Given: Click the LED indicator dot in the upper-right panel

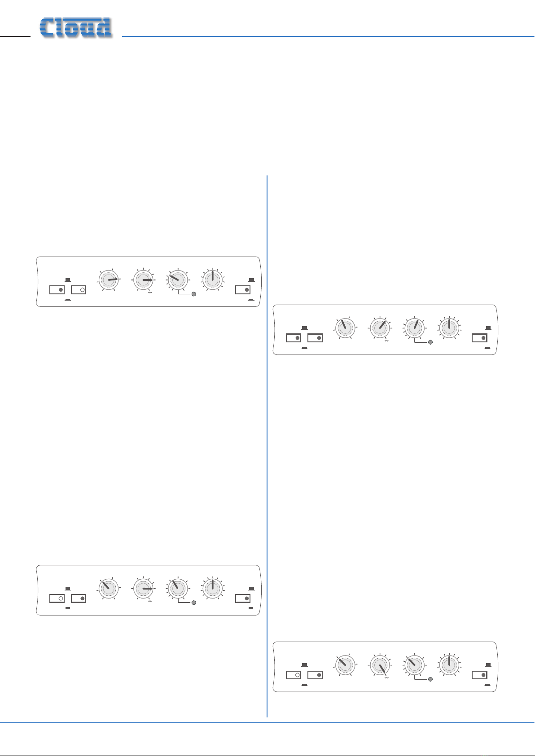Looking at the screenshot, I should tap(430, 342).
